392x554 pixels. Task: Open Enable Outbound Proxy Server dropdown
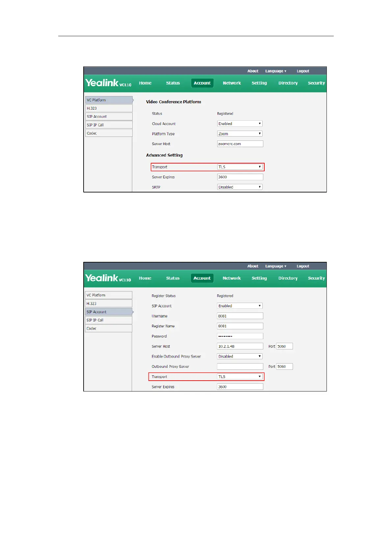coord(240,356)
